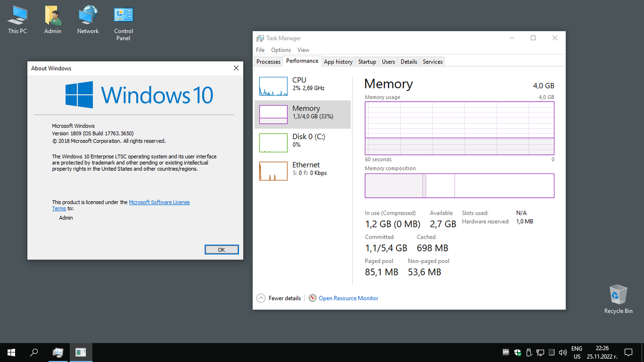
Task: Click OK in the About Windows dialog
Action: (x=221, y=249)
